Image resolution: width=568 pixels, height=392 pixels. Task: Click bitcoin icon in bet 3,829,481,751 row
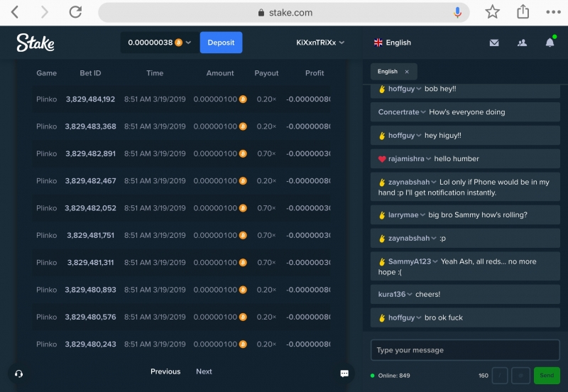[x=243, y=235]
